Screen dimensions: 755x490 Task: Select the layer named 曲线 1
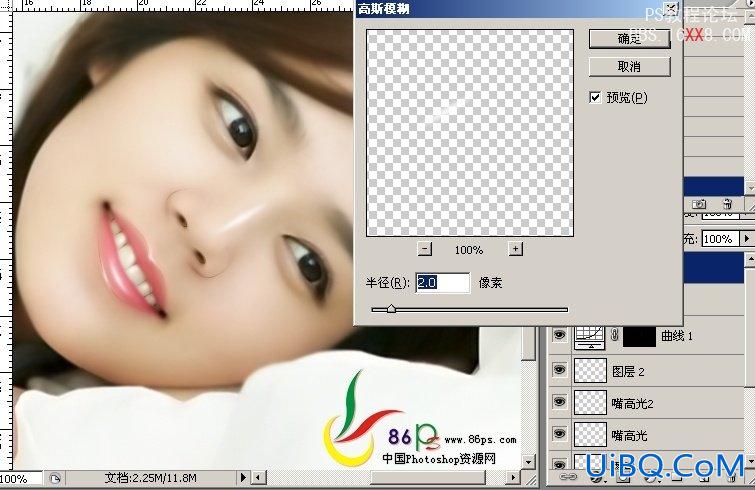pos(677,336)
